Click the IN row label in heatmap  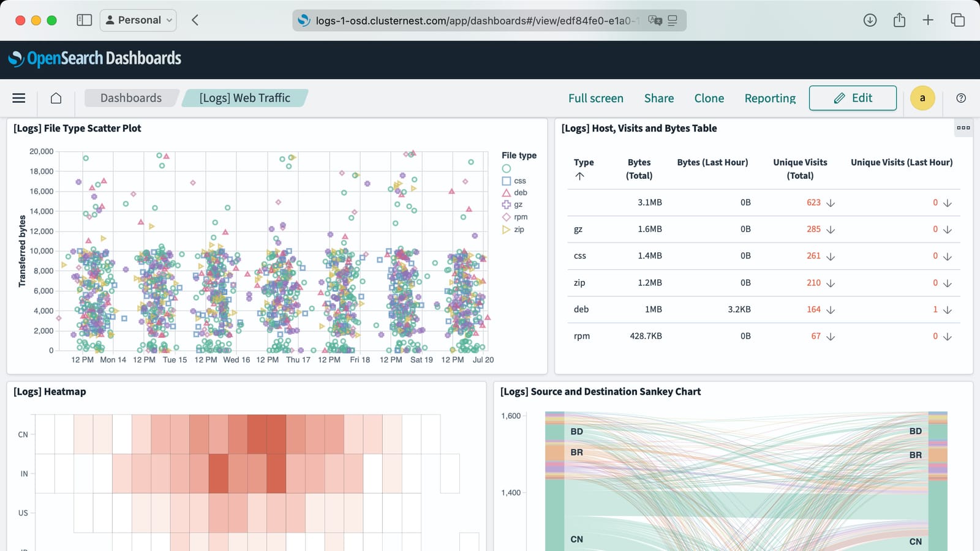24,474
